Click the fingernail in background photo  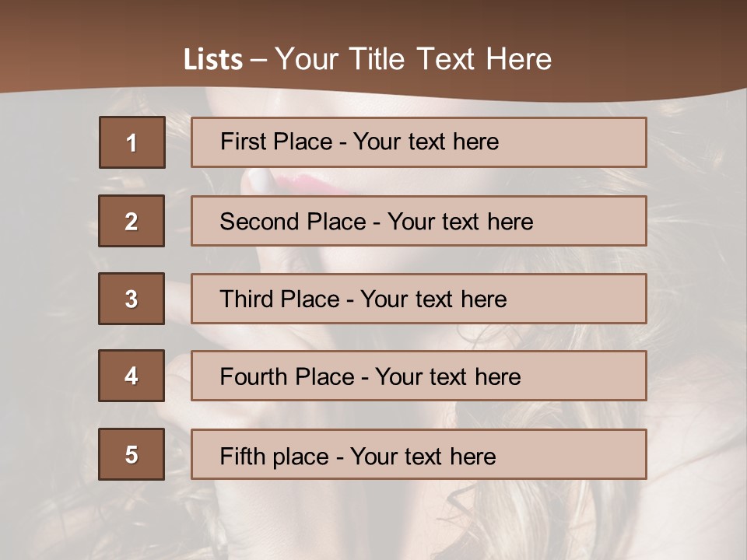[261, 180]
